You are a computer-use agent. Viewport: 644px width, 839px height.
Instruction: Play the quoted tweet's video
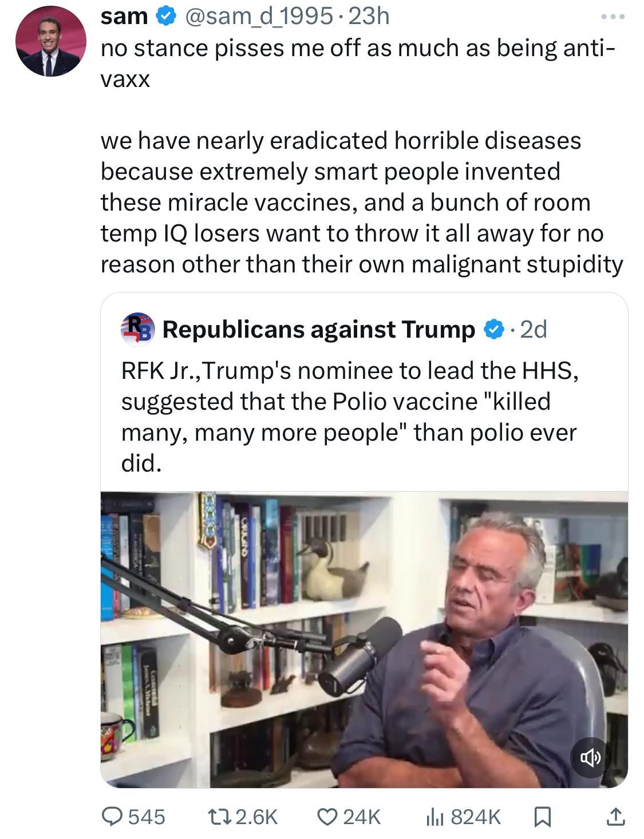point(364,639)
